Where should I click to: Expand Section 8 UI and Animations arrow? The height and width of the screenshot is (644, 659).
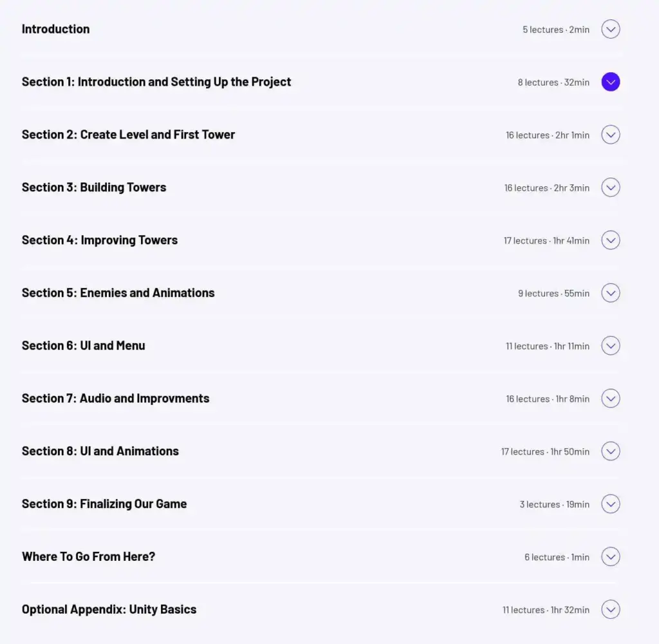pyautogui.click(x=610, y=451)
